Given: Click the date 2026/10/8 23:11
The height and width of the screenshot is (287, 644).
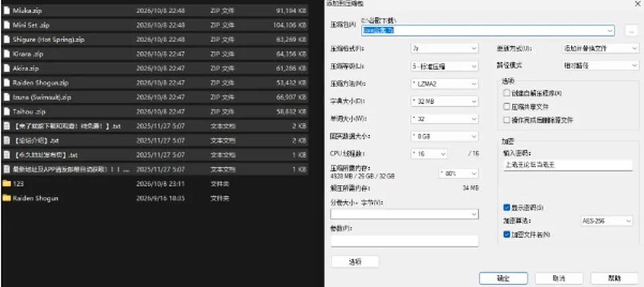Looking at the screenshot, I should [160, 184].
